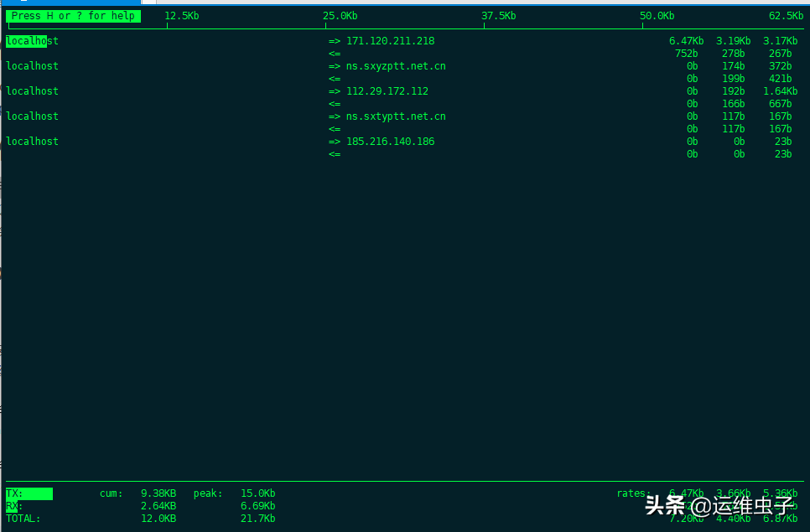This screenshot has width=810, height=532.
Task: Click the rates label in the status bar
Action: [632, 493]
